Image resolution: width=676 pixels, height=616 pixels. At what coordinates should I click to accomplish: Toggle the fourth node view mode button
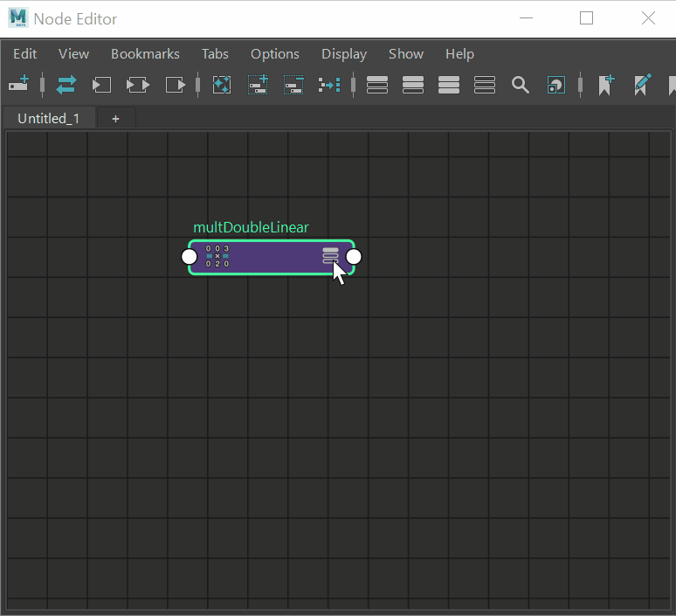click(485, 85)
